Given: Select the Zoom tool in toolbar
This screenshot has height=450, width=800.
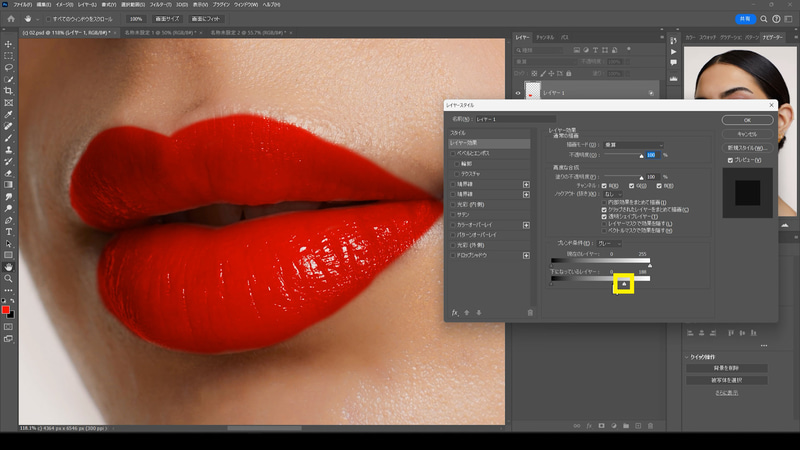Looking at the screenshot, I should (8, 278).
